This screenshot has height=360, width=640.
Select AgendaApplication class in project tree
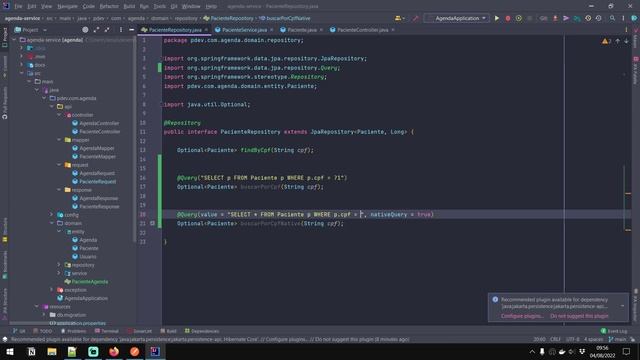(86, 298)
